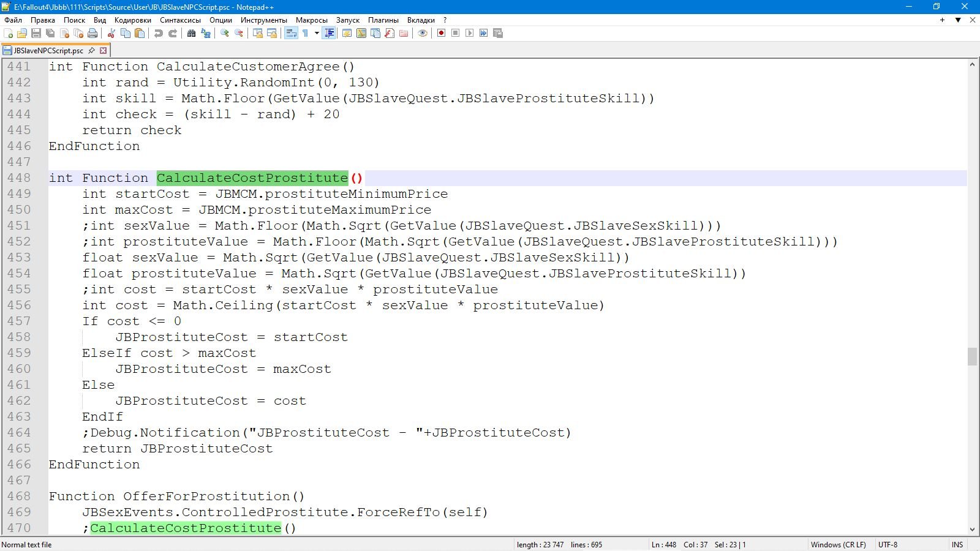Click the vertical scrollbar thumb

tap(972, 356)
